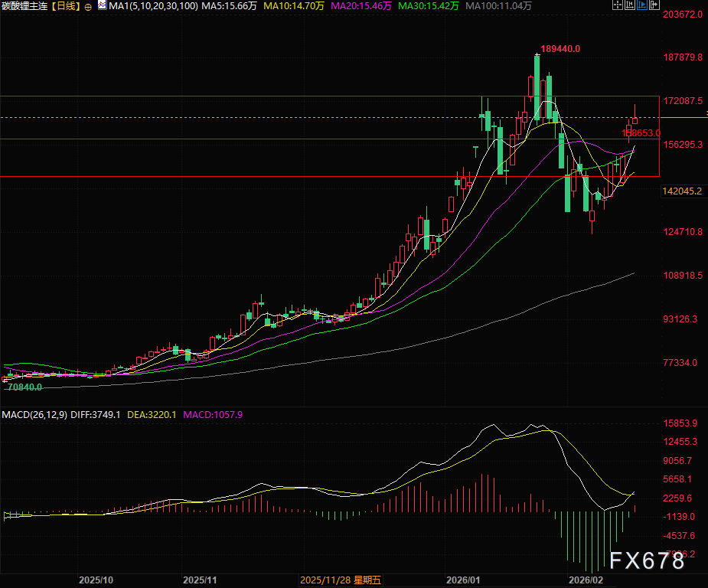
Task: Click the 142045.2 price tag on axis
Action: point(682,191)
